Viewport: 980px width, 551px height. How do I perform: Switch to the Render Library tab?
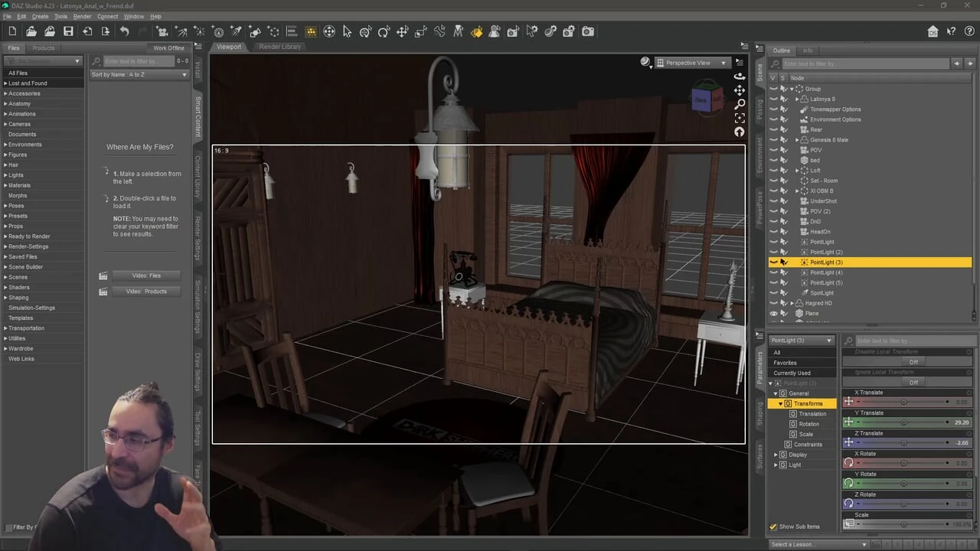(x=279, y=47)
